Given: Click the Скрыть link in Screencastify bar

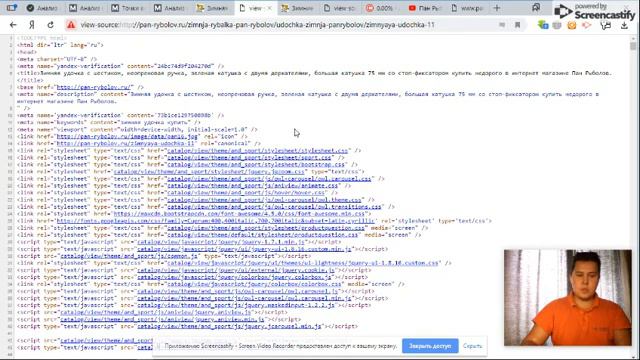Looking at the screenshot, I should (x=472, y=346).
